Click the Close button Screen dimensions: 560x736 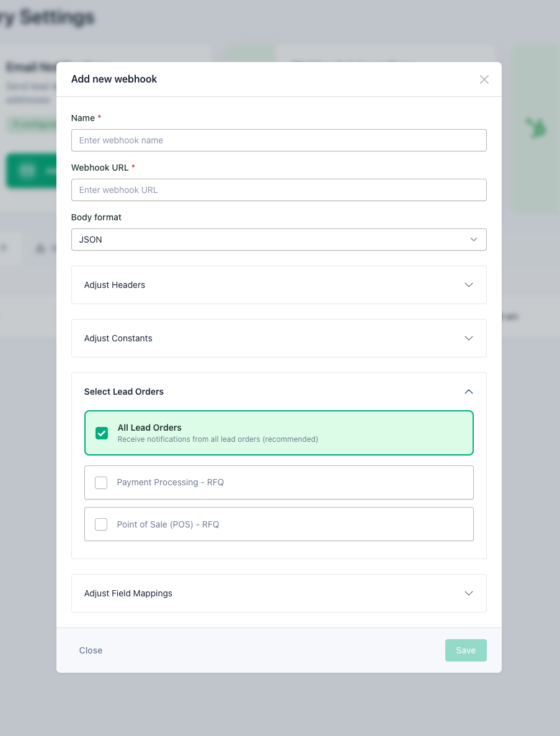(x=91, y=650)
